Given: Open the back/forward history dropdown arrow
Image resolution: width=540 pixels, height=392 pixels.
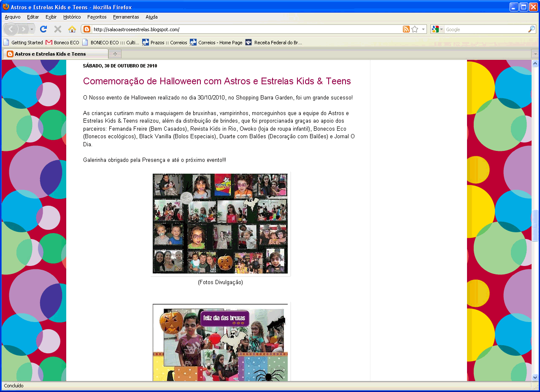Looking at the screenshot, I should pos(32,29).
